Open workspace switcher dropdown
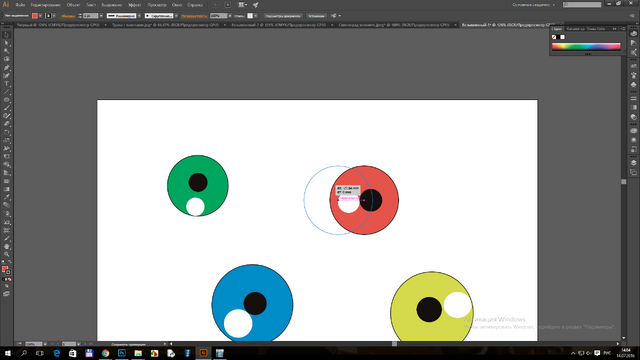The height and width of the screenshot is (360, 640). pos(533,5)
